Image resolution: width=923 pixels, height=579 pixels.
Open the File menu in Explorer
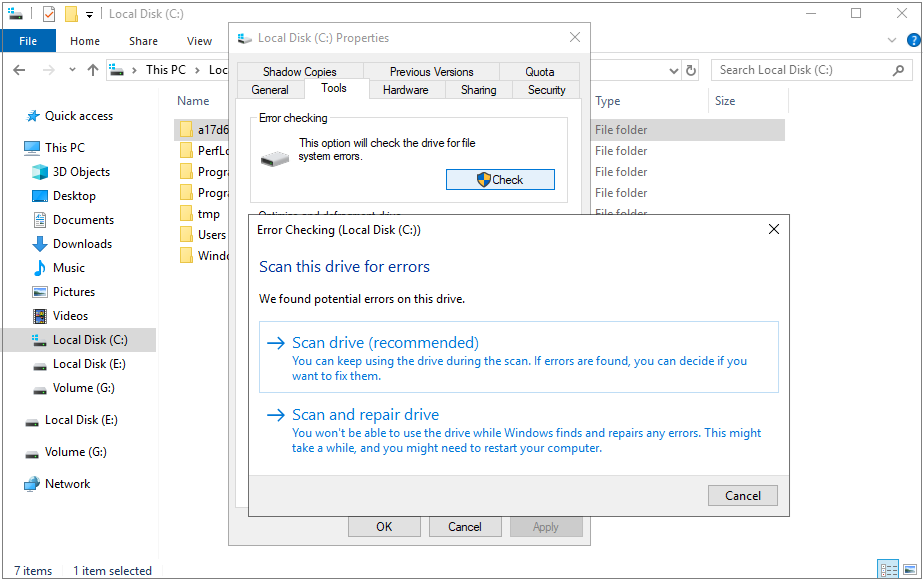(x=28, y=41)
